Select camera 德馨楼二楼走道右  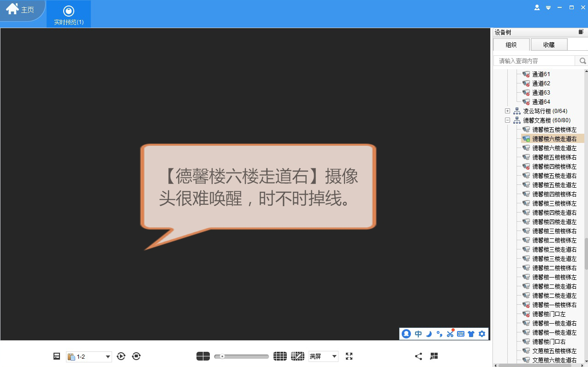pyautogui.click(x=554, y=286)
